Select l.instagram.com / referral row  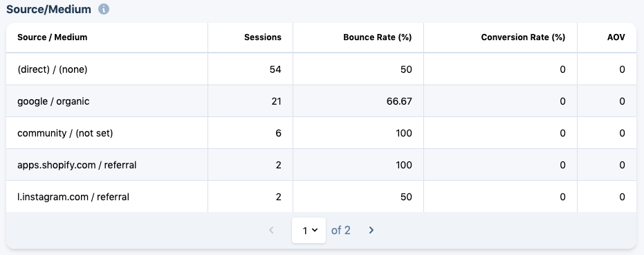[x=321, y=197]
